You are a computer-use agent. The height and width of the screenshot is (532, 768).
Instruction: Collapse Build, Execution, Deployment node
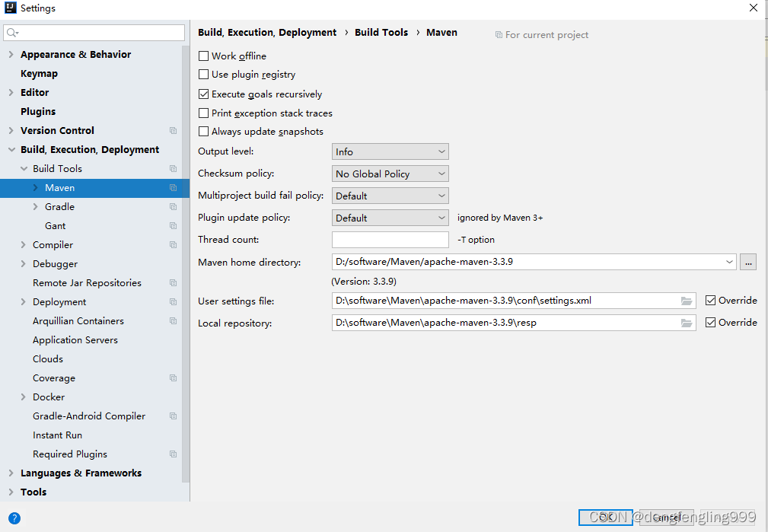(x=11, y=149)
